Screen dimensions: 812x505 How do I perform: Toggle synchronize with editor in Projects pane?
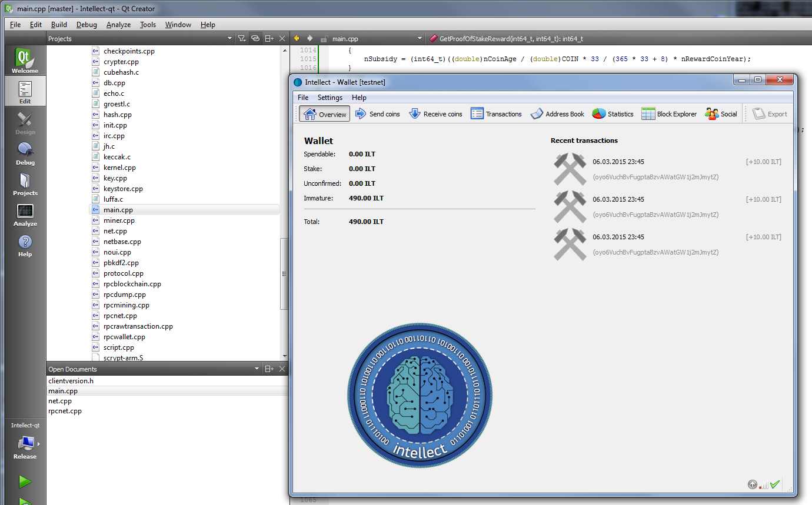(x=255, y=39)
